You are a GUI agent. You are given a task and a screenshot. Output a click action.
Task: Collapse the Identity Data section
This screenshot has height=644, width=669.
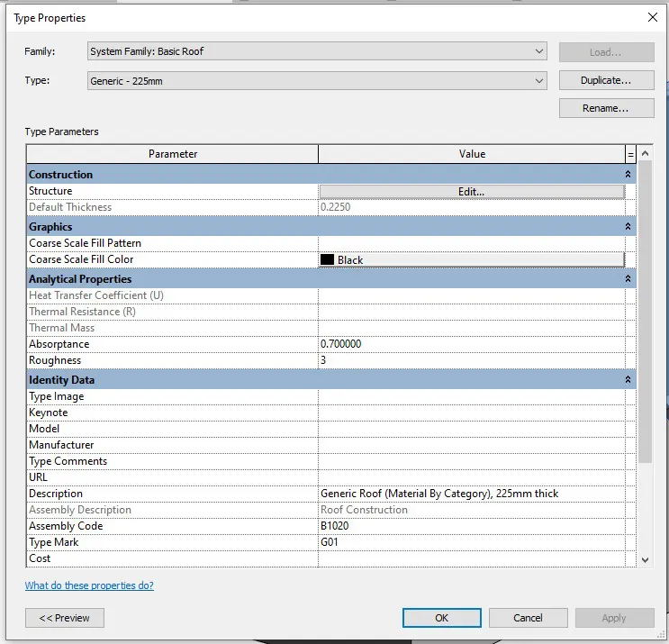[628, 379]
